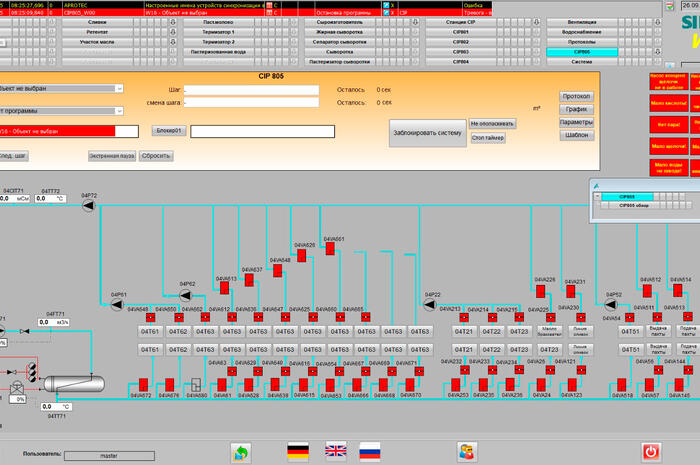Open the user login icon
The height and width of the screenshot is (465, 700).
pos(467,452)
